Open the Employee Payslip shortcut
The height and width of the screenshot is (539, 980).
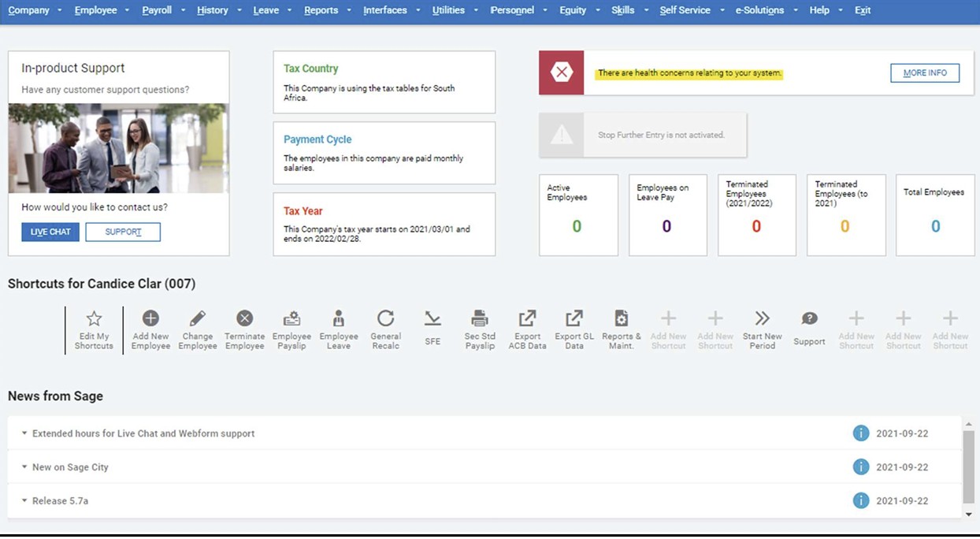coord(291,319)
